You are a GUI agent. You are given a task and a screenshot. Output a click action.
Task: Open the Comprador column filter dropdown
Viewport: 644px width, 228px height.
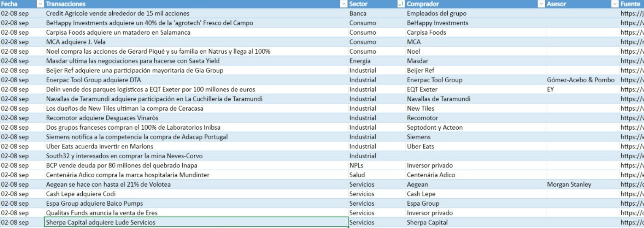click(541, 4)
